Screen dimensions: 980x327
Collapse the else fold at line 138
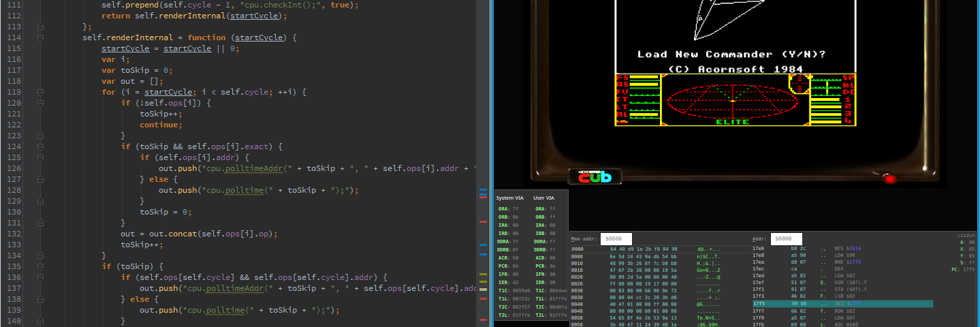click(40, 299)
